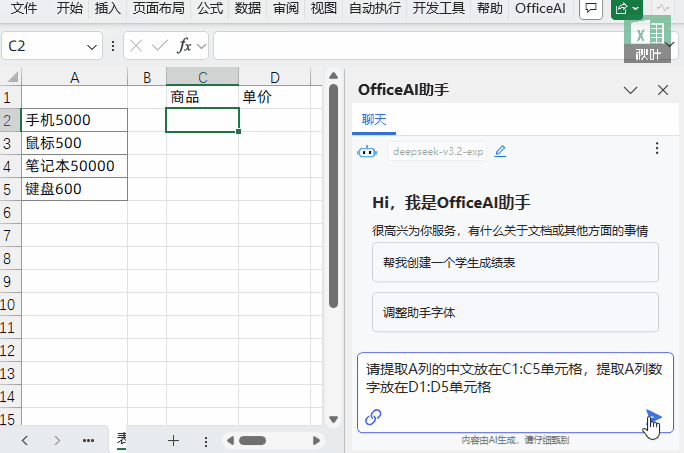Viewport: 684px width, 453px height.
Task: Expand the Name Box dropdown showing C2
Action: click(93, 46)
